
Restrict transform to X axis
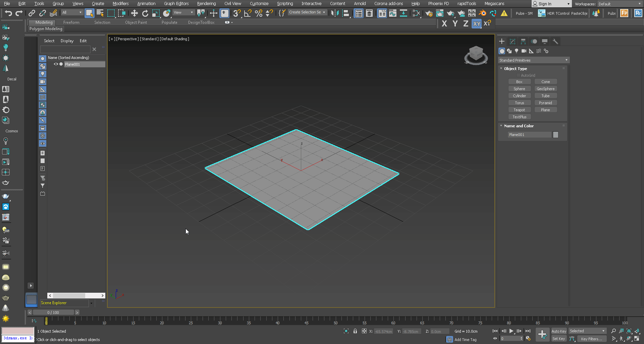coord(444,23)
